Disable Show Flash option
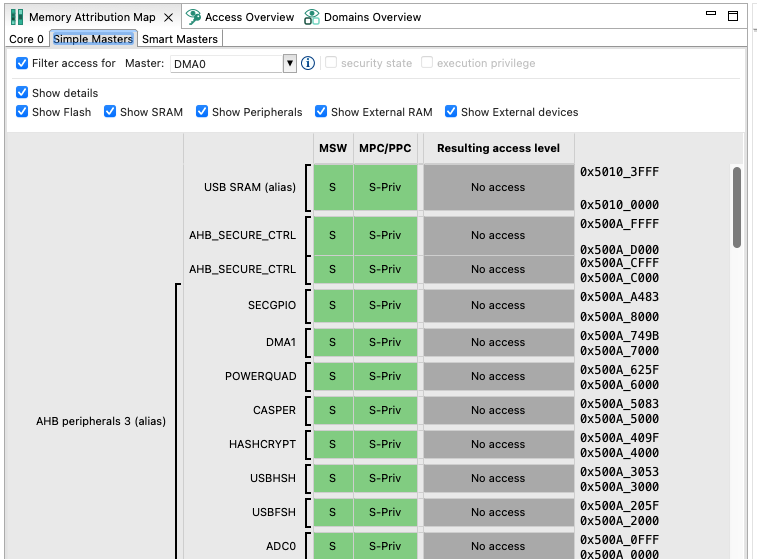Screen dimensions: 757x559 pos(23,112)
